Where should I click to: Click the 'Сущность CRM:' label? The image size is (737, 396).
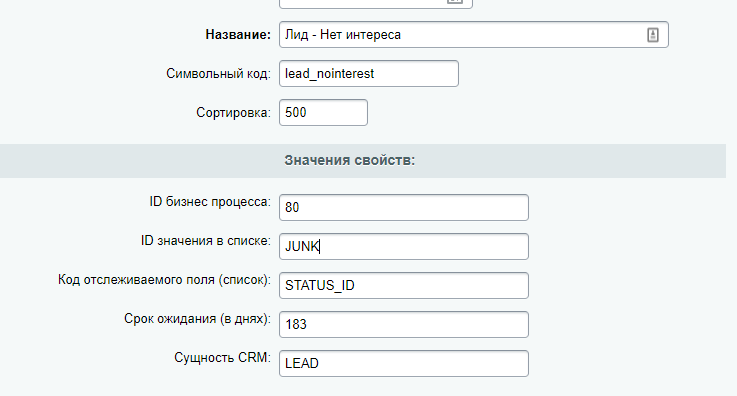(x=222, y=357)
